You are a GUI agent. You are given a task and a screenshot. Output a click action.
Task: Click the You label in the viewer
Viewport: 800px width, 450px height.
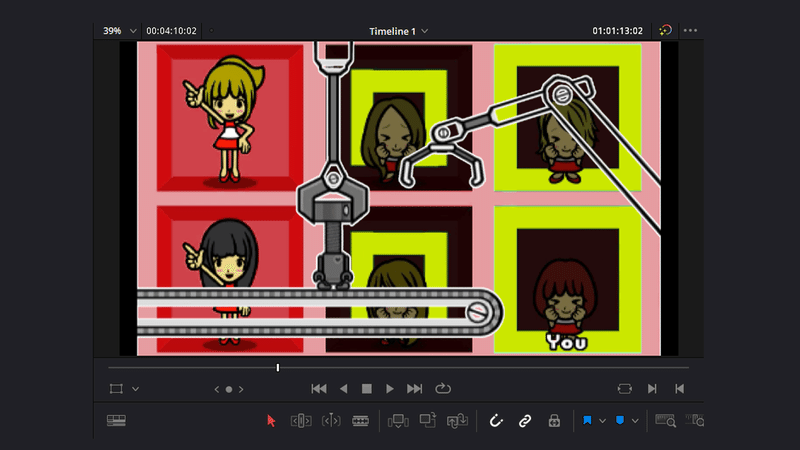coord(566,342)
